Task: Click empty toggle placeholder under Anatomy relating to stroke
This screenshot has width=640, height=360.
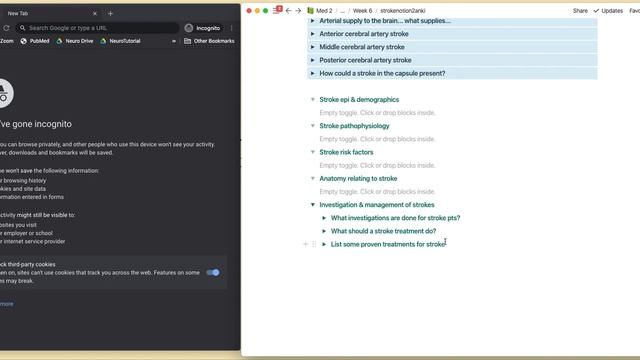Action: (377, 191)
